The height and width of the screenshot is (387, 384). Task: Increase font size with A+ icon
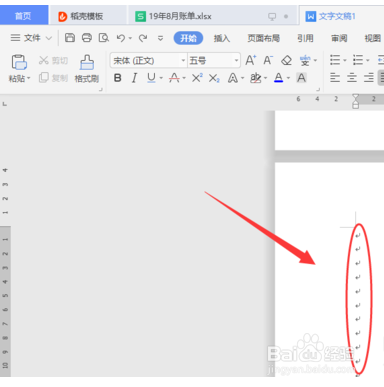click(251, 60)
